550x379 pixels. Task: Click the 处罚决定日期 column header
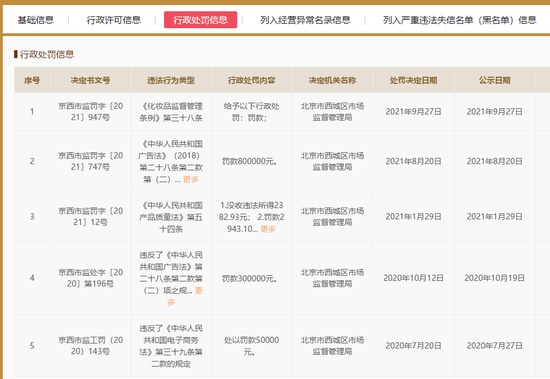coord(414,80)
